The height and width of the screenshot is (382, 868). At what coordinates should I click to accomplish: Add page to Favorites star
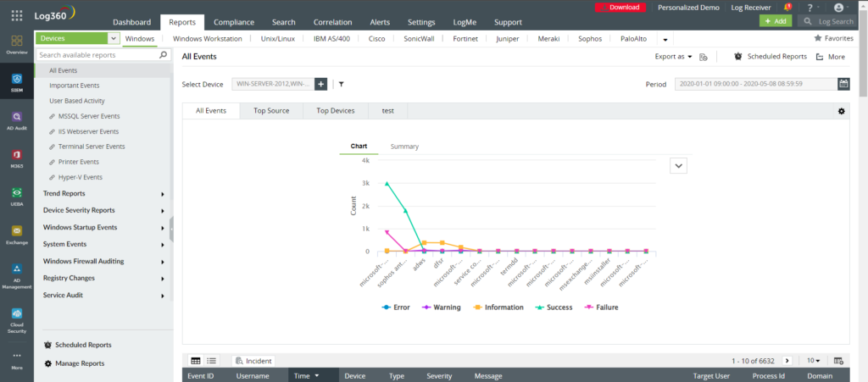click(x=817, y=39)
